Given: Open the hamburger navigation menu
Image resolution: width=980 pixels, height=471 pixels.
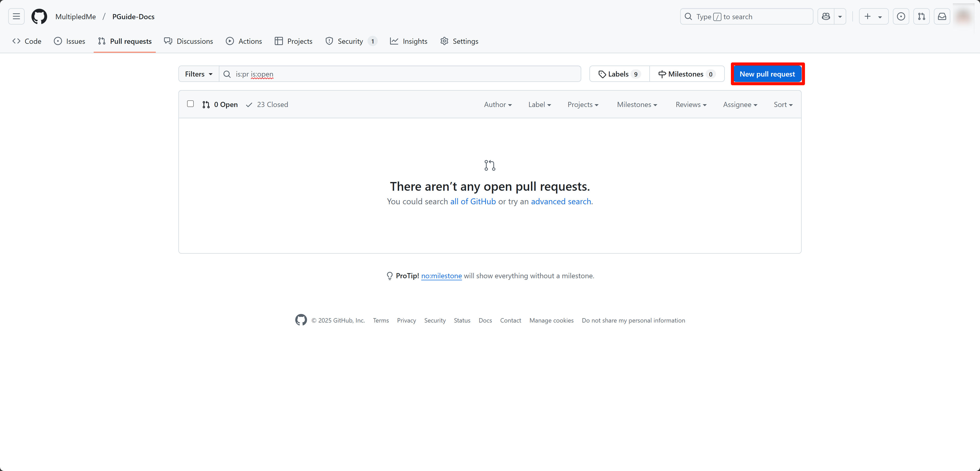Looking at the screenshot, I should click(16, 16).
